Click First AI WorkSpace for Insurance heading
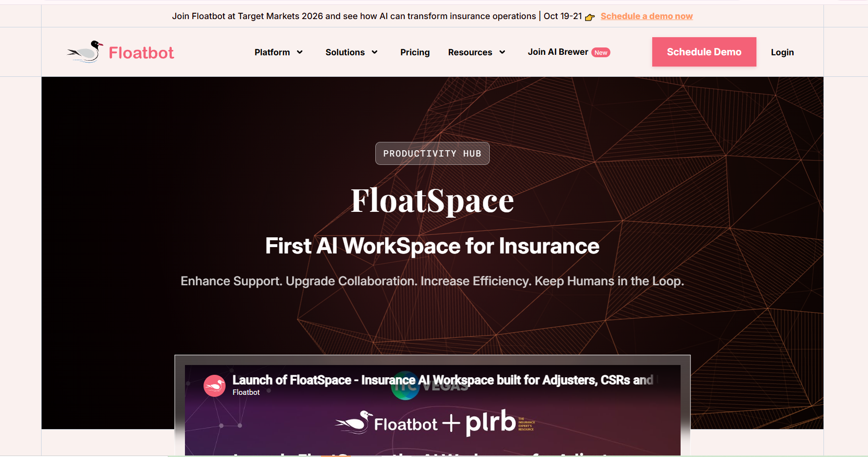The image size is (868, 457). [x=433, y=246]
